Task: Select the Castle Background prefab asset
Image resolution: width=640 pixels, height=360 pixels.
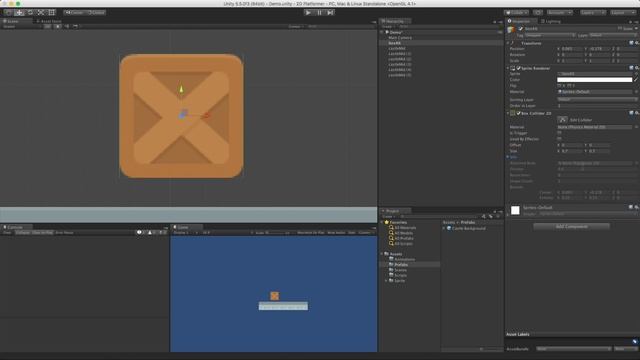Action: [469, 229]
